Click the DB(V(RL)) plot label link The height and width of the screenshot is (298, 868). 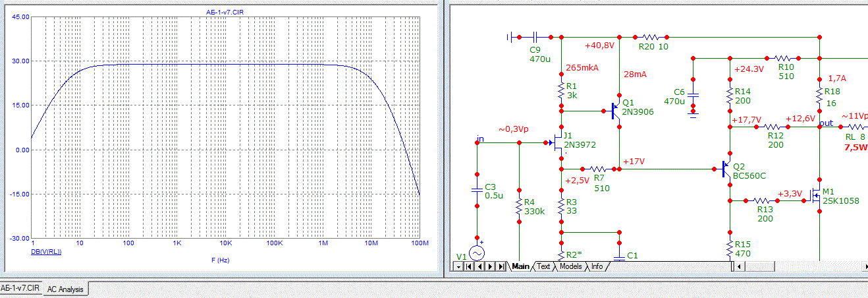tap(47, 252)
